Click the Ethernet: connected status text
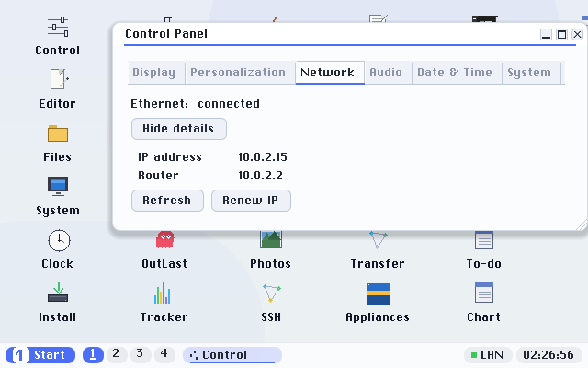Screen dimensions: 588x368 (x=195, y=104)
